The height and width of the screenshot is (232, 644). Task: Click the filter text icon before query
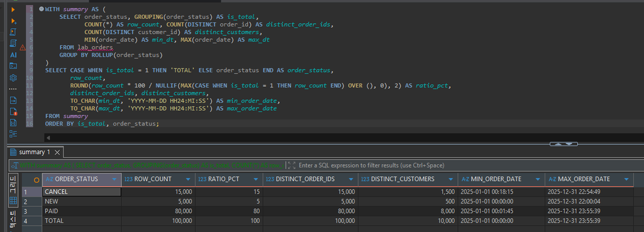point(14,165)
